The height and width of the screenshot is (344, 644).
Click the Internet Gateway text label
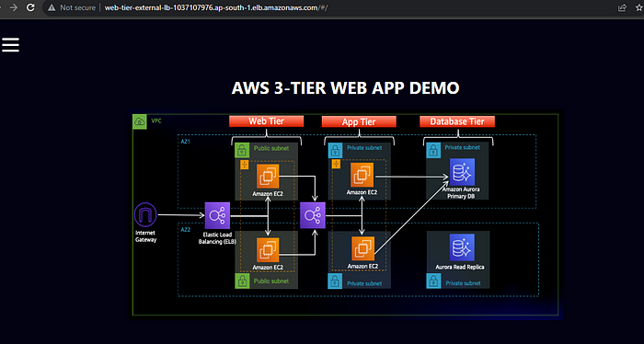(x=145, y=236)
